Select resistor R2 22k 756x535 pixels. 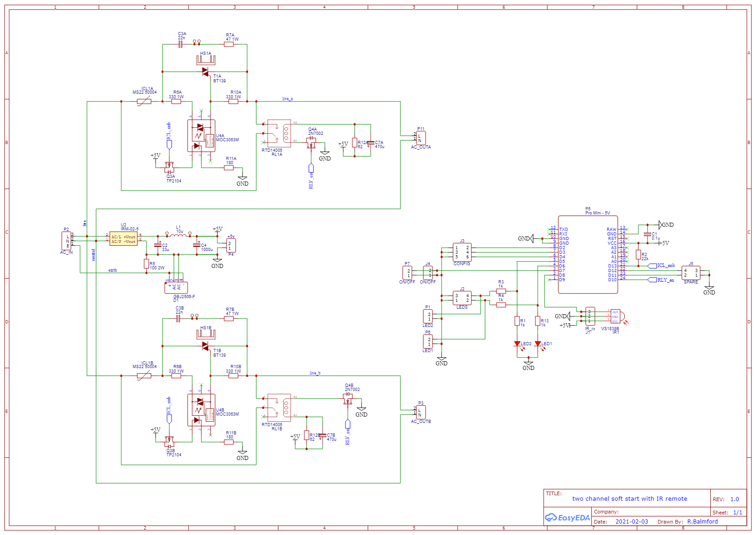click(x=638, y=255)
